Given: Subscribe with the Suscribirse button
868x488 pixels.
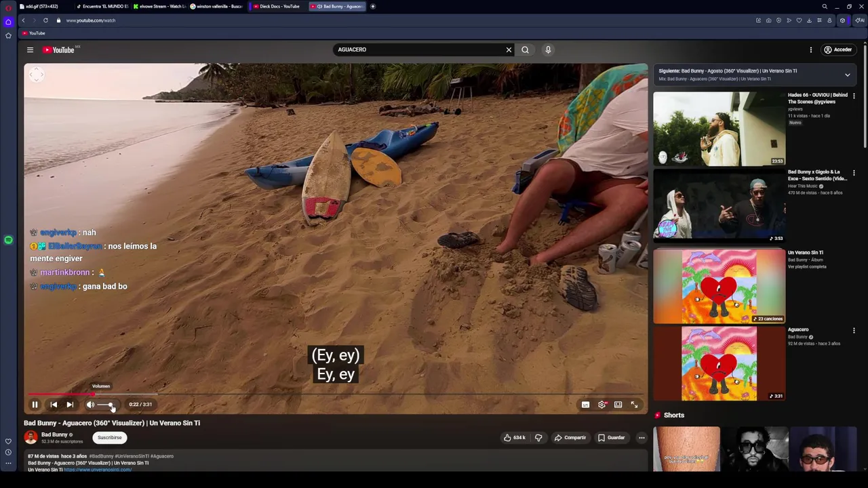Looking at the screenshot, I should 109,438.
